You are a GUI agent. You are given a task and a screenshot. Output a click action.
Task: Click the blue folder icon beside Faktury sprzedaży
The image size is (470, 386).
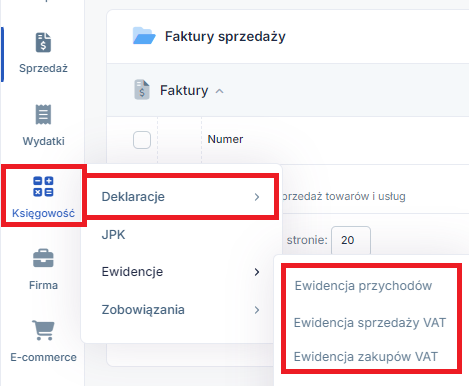point(144,36)
